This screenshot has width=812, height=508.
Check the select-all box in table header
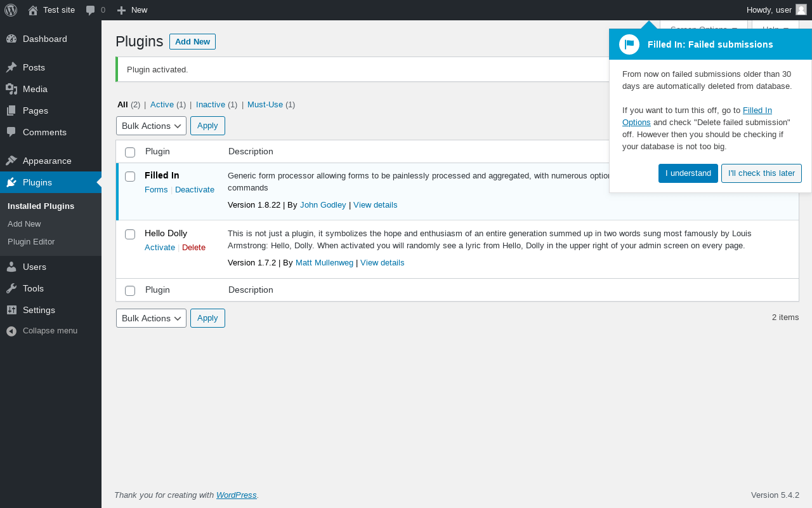click(x=130, y=152)
